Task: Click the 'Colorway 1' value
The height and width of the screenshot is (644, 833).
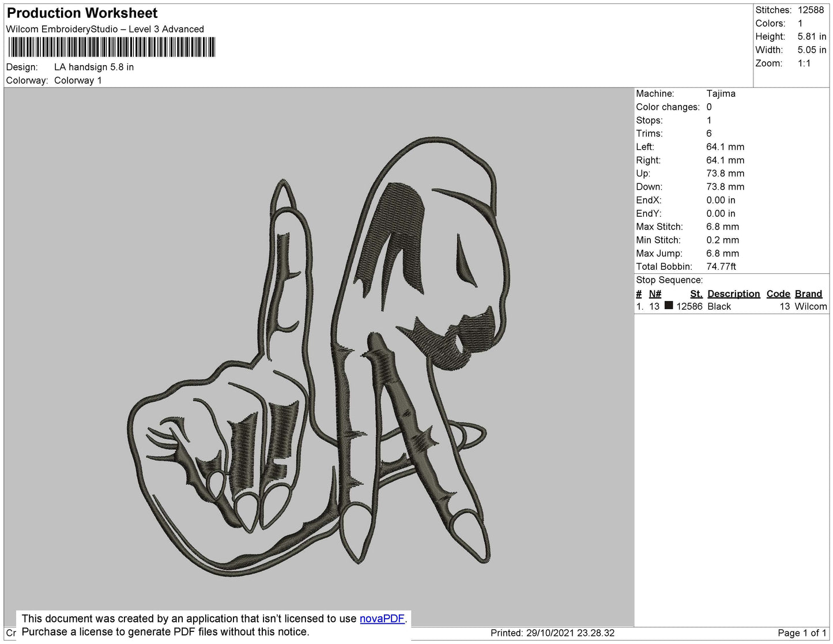Action: coord(78,80)
